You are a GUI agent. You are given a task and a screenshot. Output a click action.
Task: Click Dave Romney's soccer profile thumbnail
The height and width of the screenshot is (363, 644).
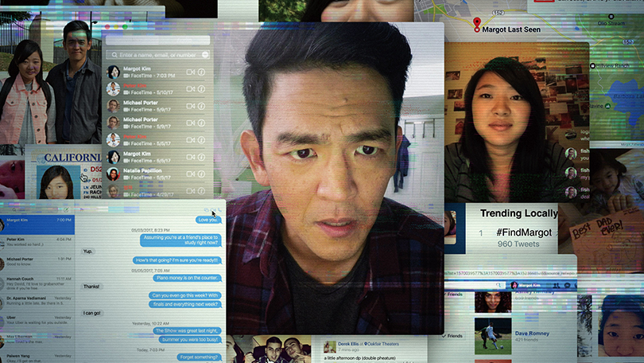tap(493, 336)
